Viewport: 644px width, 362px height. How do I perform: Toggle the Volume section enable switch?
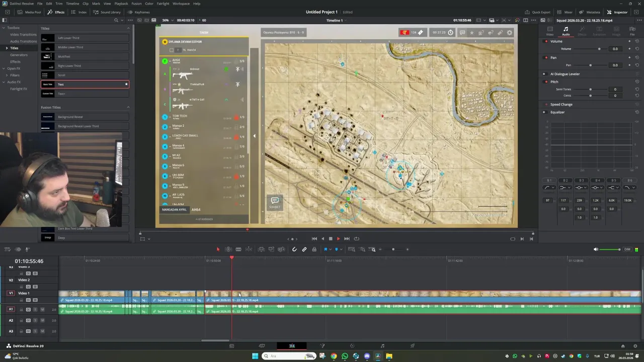[546, 41]
